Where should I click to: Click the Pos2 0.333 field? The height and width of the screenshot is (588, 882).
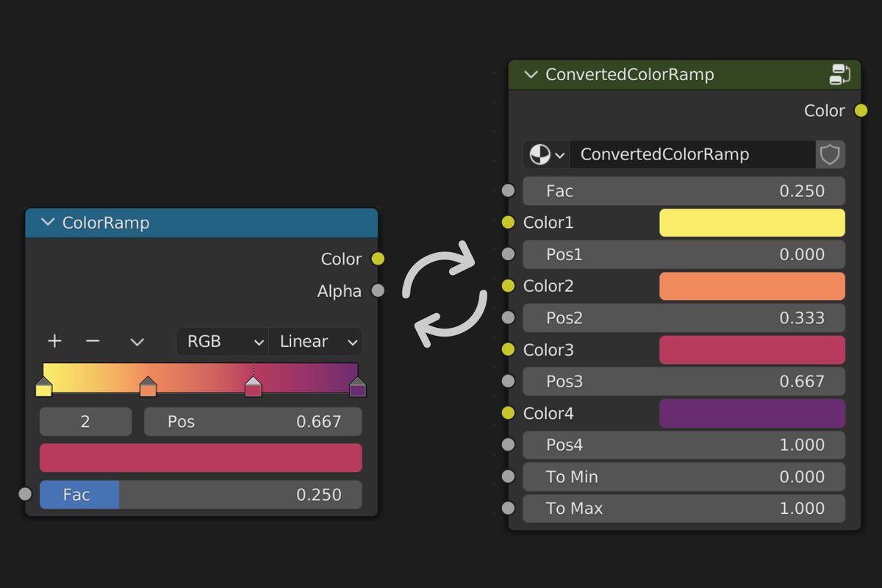684,318
